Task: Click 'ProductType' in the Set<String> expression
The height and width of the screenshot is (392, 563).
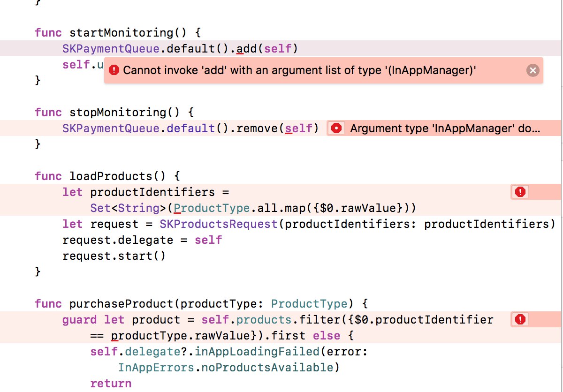Action: pos(212,208)
